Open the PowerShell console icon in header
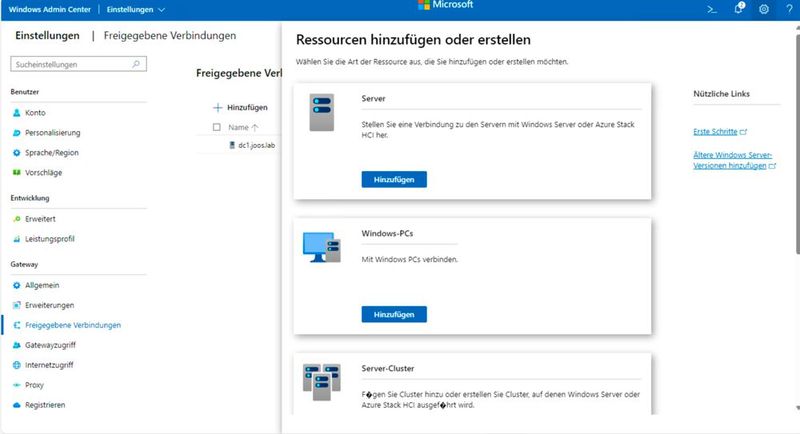 (x=712, y=9)
